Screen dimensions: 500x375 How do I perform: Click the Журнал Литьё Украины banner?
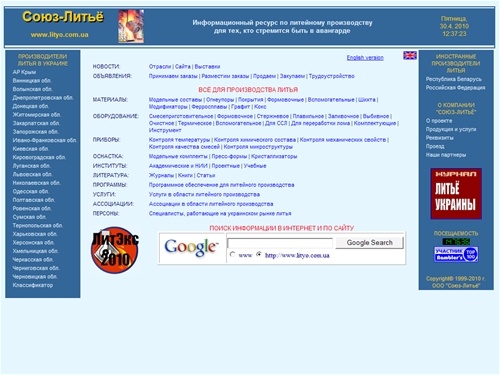tap(456, 194)
